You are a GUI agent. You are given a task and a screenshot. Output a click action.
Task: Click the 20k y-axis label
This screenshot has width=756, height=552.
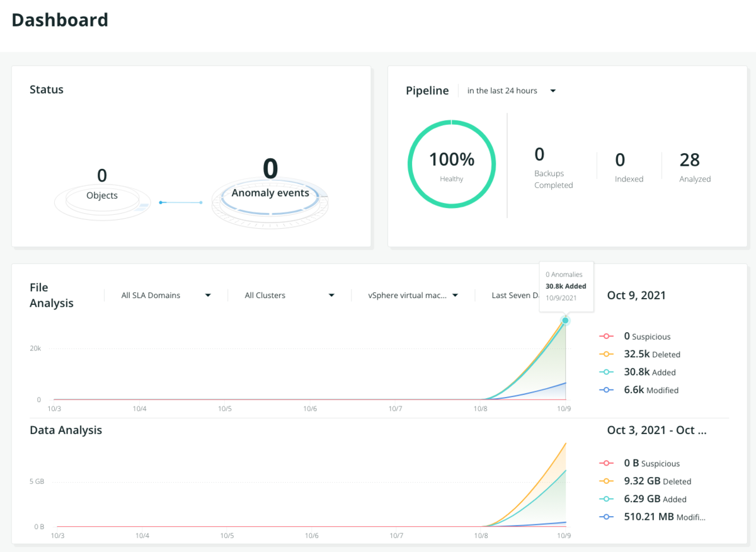(35, 348)
